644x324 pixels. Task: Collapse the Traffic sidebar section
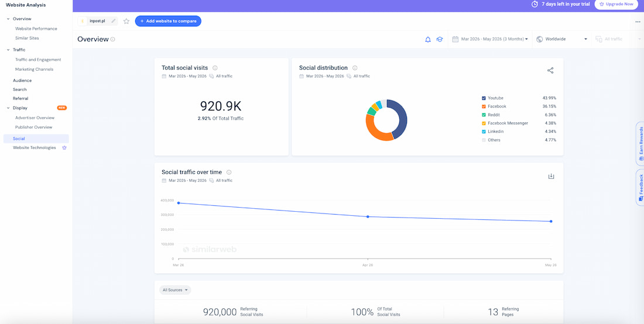coord(8,50)
